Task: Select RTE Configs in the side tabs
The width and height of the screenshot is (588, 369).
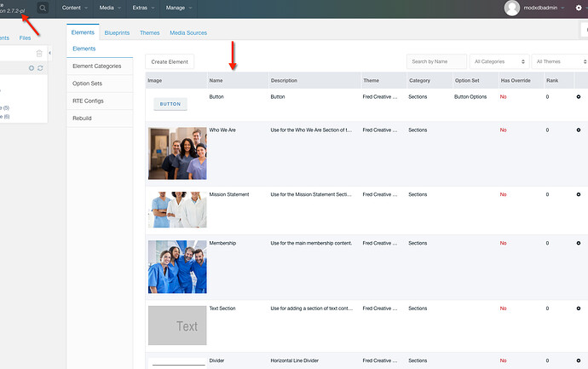Action: click(100, 101)
